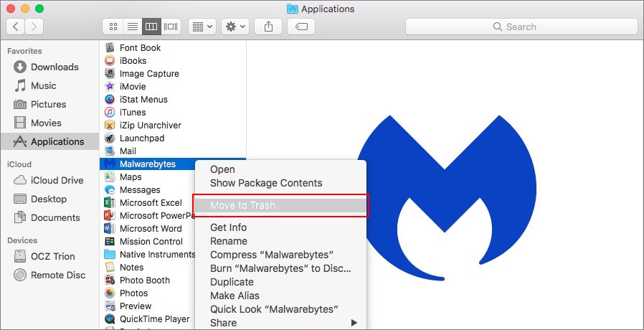This screenshot has height=330, width=644.
Task: Choose Burn "Malwarebytes" to Disc menu item
Action: (x=280, y=268)
